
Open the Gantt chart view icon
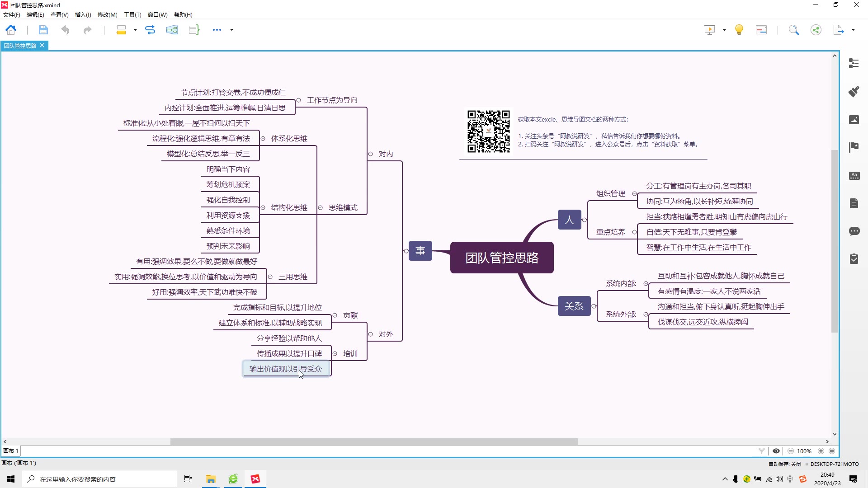tap(761, 30)
